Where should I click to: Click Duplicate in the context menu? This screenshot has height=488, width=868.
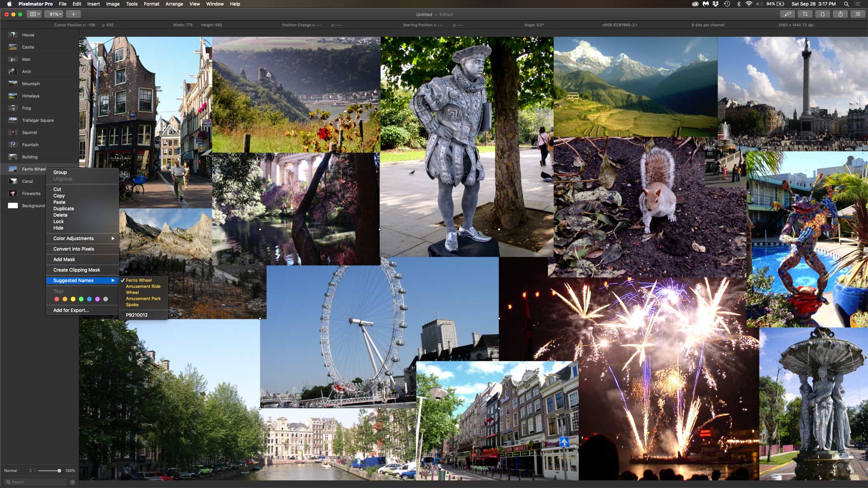click(82, 209)
